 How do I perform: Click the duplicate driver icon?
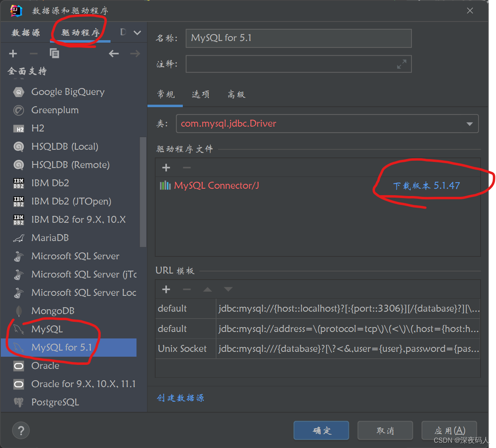(54, 53)
